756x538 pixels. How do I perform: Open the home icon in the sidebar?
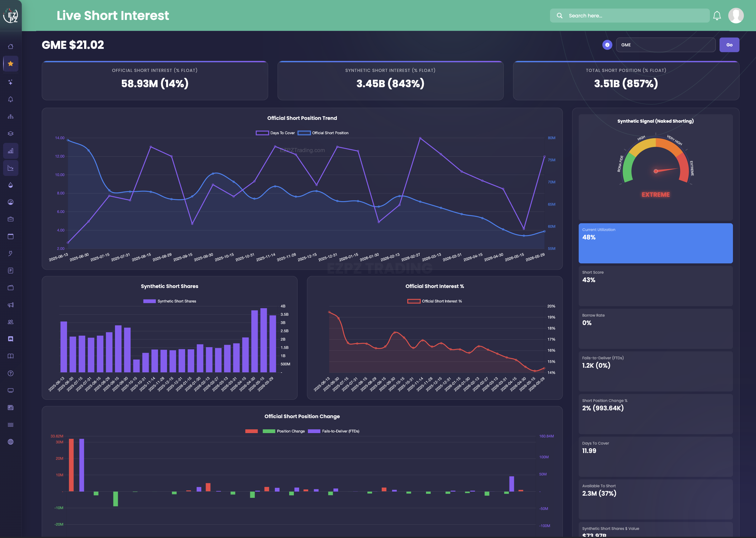click(11, 46)
